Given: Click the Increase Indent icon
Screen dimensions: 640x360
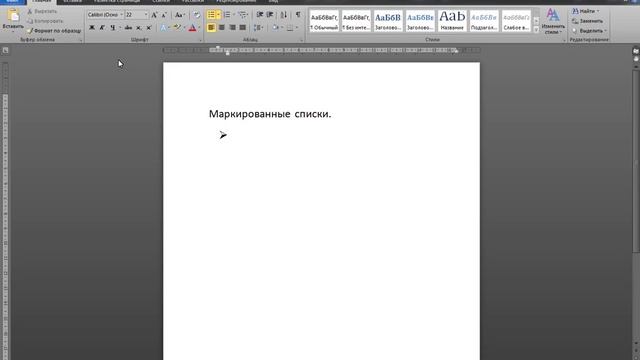Looking at the screenshot, I should coord(270,15).
